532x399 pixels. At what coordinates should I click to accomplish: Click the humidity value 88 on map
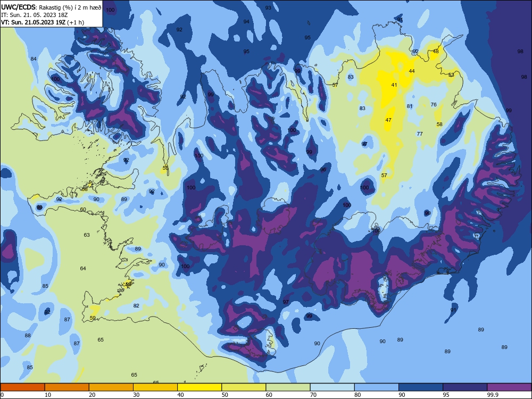28,336
